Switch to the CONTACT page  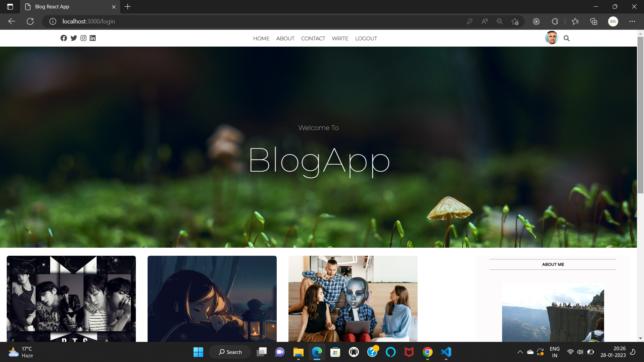tap(313, 38)
